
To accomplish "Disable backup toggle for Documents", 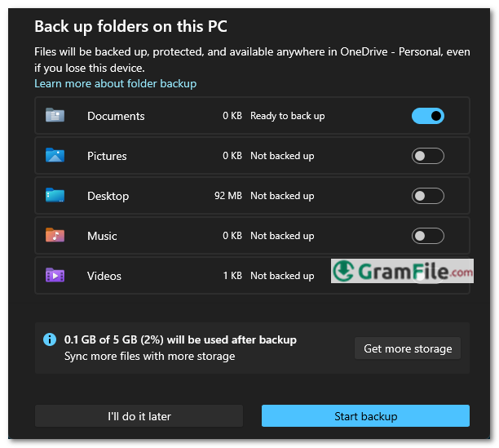I will (x=428, y=116).
